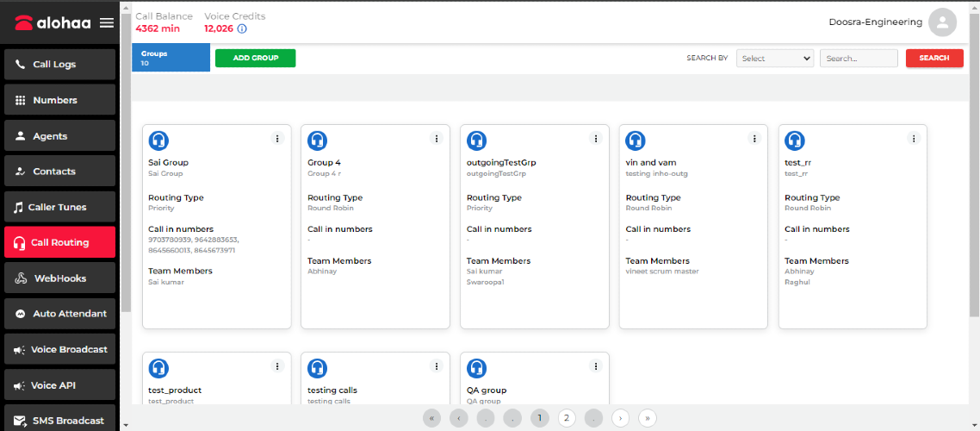Go to the first page of groups

pyautogui.click(x=431, y=418)
